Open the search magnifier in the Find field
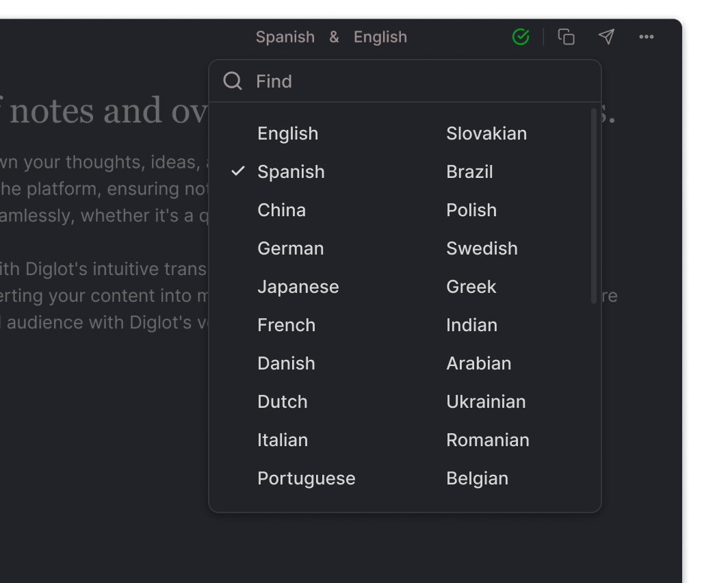Screen dimensions: 728x583 pos(233,81)
